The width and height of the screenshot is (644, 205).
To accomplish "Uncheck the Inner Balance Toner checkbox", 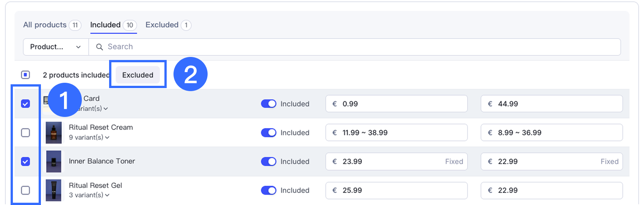I will 25,161.
